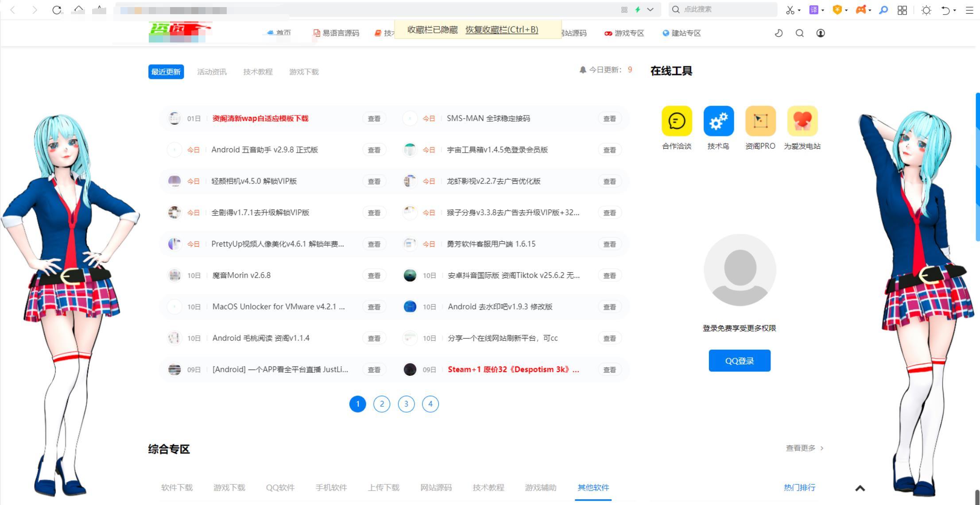Click 查看更多 next to 综合专区
The image size is (980, 505).
805,448
